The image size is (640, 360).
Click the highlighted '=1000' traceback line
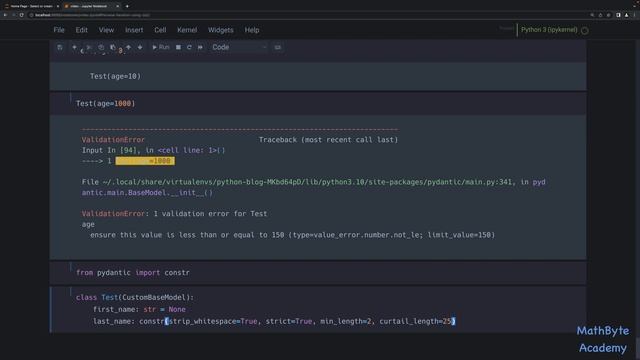point(145,161)
